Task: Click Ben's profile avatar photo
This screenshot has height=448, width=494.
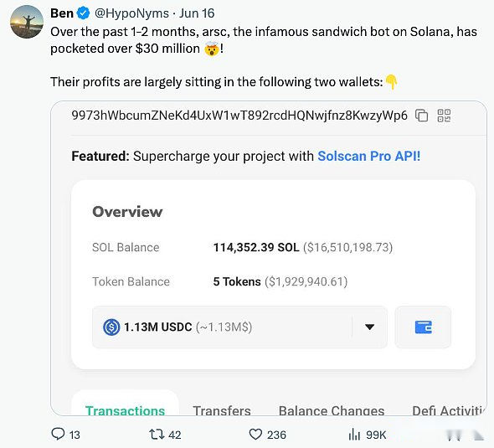Action: 27,22
